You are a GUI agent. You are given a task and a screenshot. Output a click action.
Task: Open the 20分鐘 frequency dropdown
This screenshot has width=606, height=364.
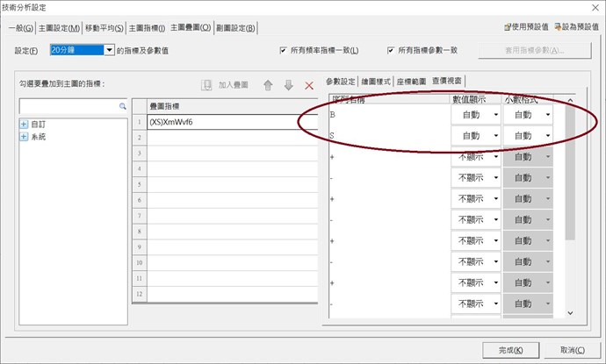pyautogui.click(x=110, y=51)
